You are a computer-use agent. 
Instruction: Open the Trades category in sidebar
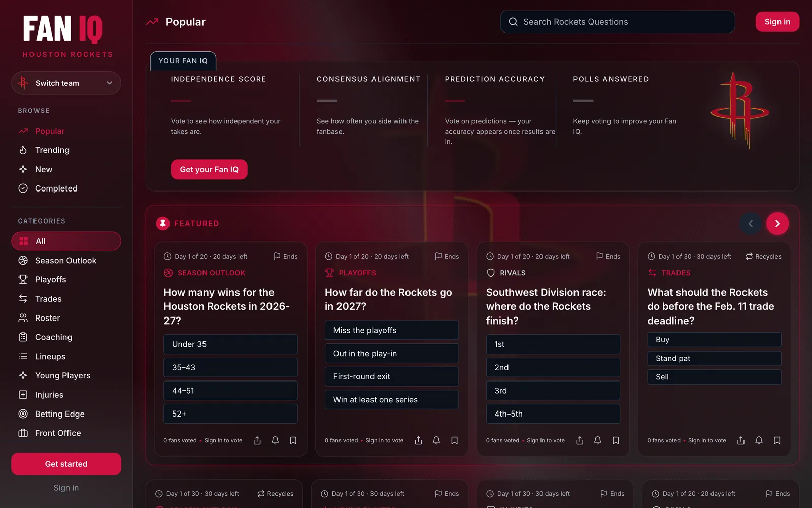click(x=66, y=299)
